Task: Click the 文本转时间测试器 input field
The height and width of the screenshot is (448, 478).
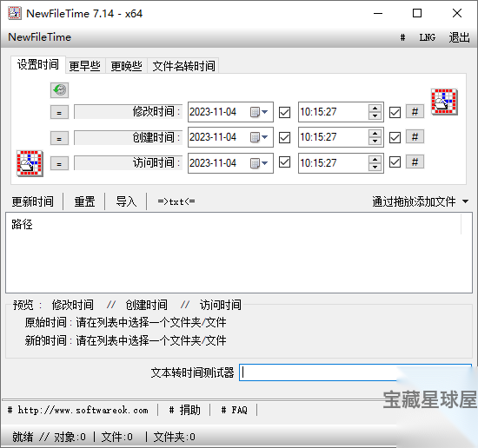Action: (x=355, y=372)
